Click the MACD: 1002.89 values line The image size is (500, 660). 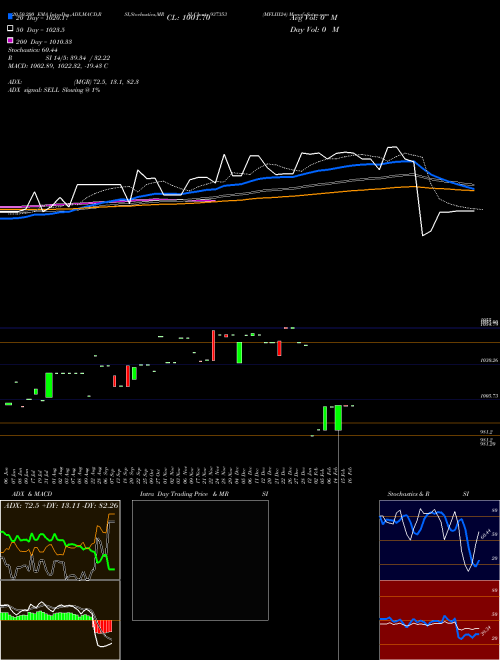click(x=58, y=66)
